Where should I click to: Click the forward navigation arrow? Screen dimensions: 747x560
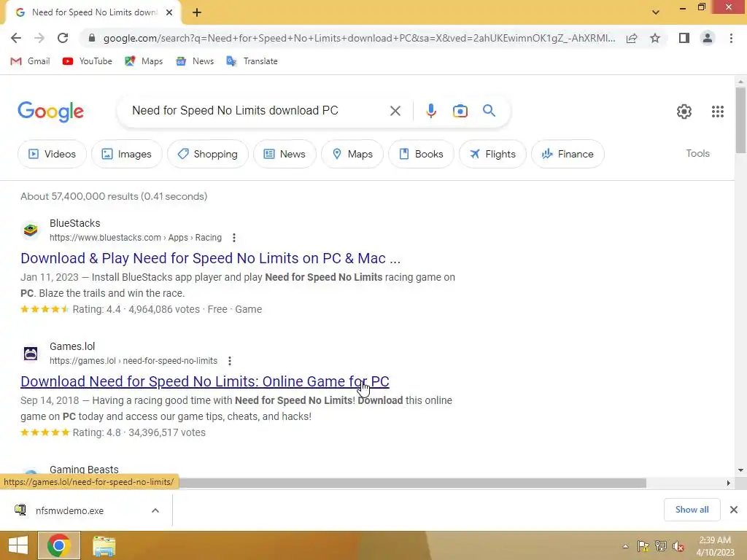point(39,38)
